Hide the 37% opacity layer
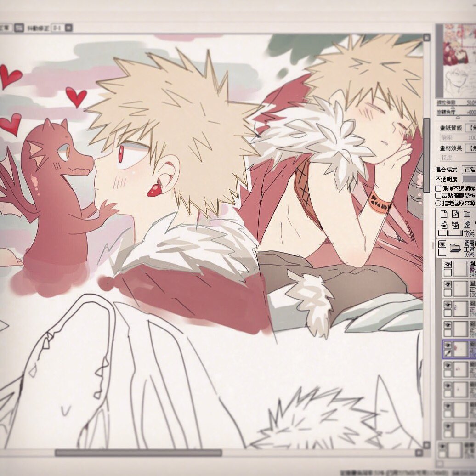 pos(448,305)
